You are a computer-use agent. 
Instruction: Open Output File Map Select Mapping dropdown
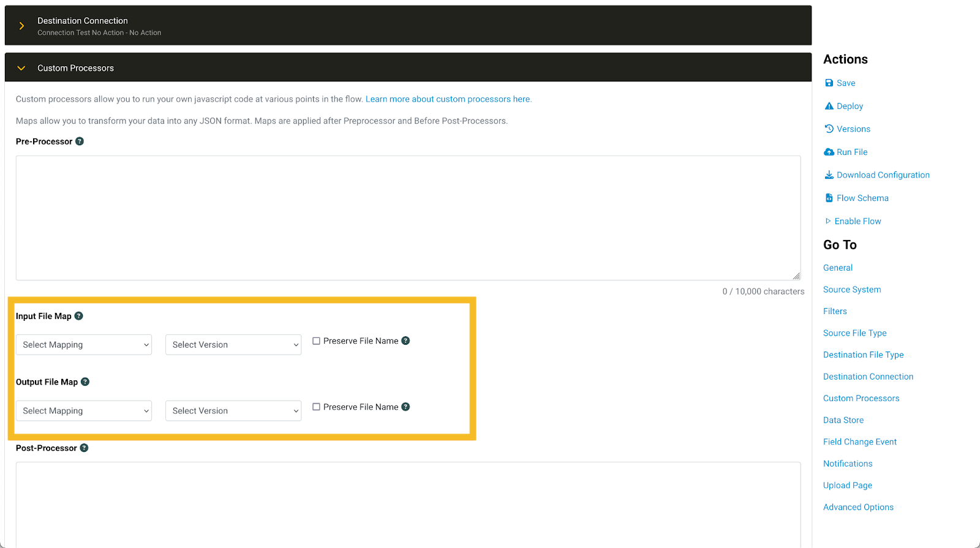(84, 411)
